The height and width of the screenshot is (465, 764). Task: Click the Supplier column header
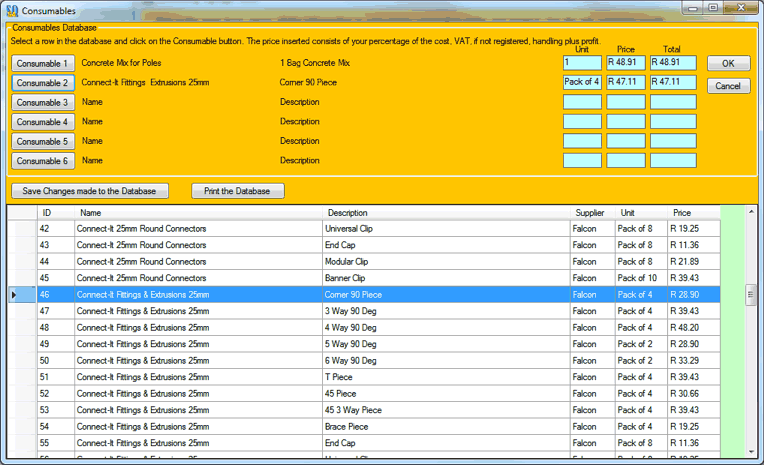click(x=589, y=213)
